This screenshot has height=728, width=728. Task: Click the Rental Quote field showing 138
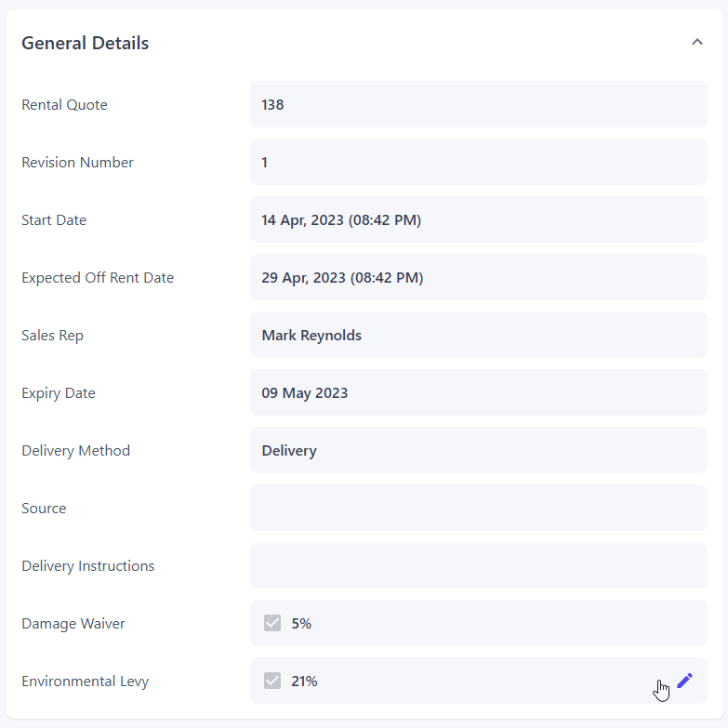(478, 104)
